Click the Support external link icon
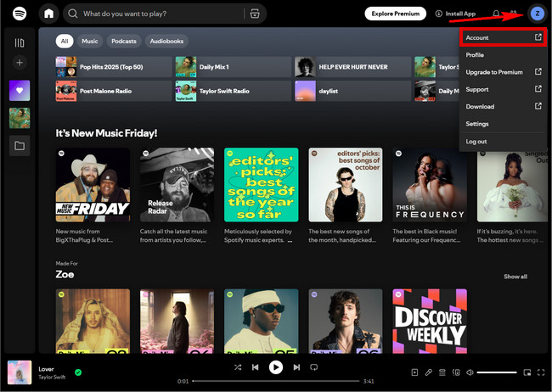The height and width of the screenshot is (392, 552). pyautogui.click(x=538, y=89)
